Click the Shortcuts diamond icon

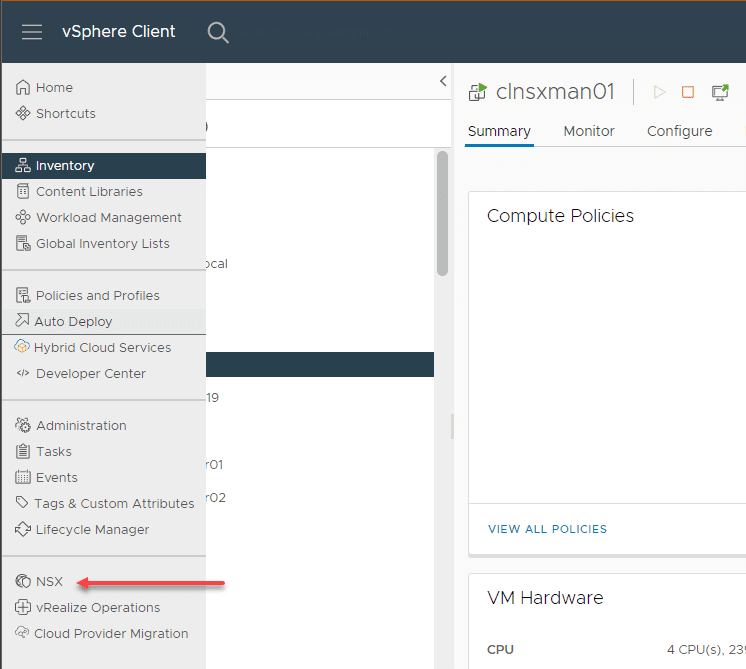click(23, 113)
